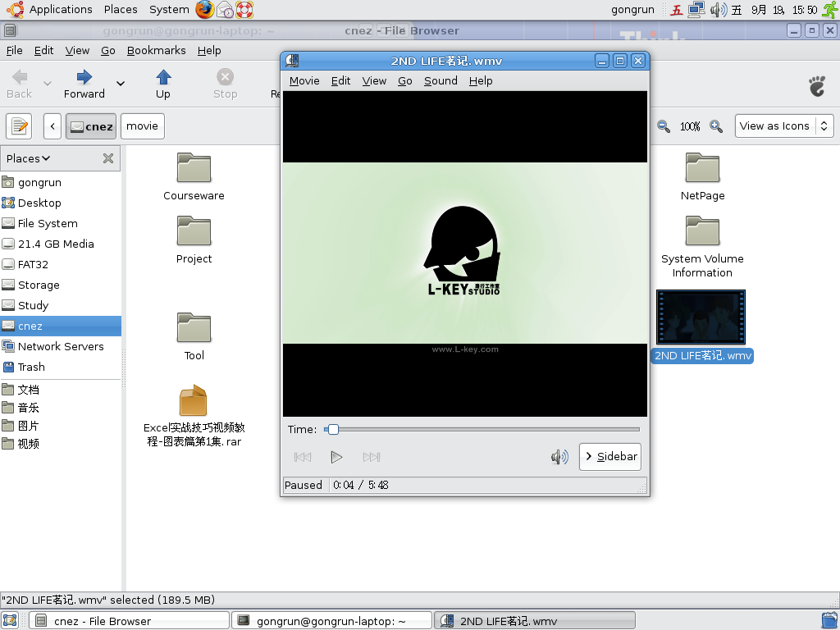Viewport: 840px width, 630px height.
Task: Select the Excel rar archive file
Action: click(x=194, y=416)
